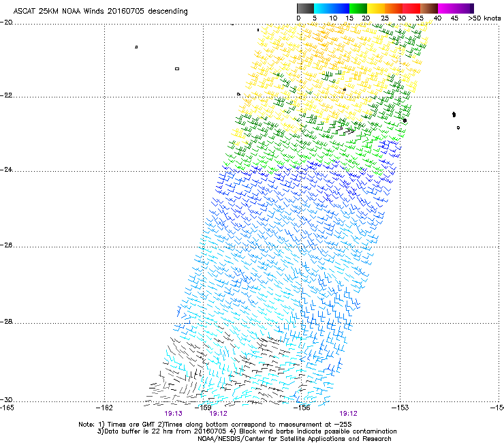Click the dark blue color bar segment
Image resolution: width=504 pixels, height=443 pixels.
click(x=341, y=8)
